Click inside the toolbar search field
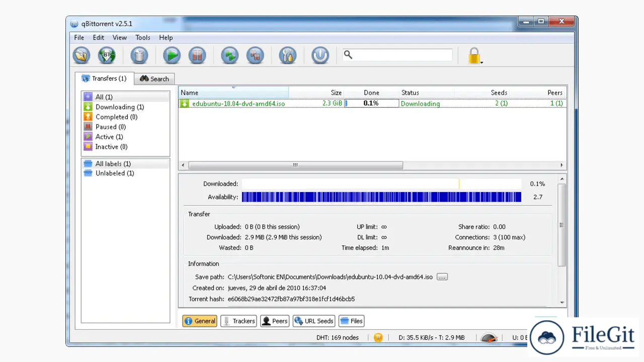This screenshot has height=362, width=644. click(397, 55)
